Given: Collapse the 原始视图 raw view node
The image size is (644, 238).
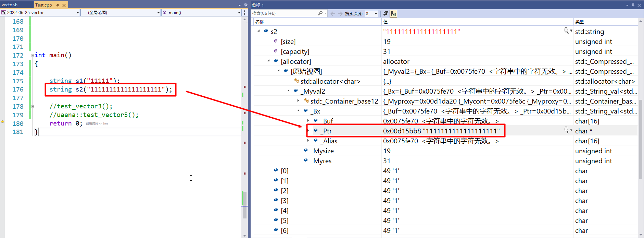Looking at the screenshot, I should 279,71.
